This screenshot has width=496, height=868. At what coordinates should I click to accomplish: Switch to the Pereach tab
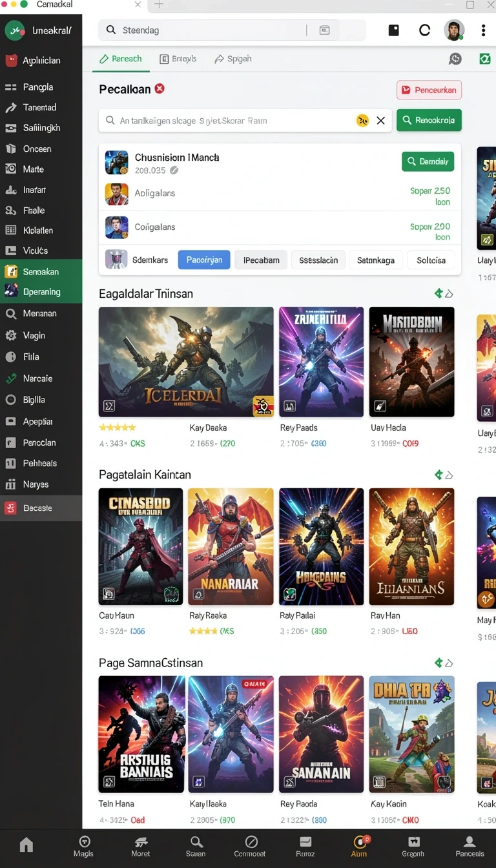pos(120,59)
